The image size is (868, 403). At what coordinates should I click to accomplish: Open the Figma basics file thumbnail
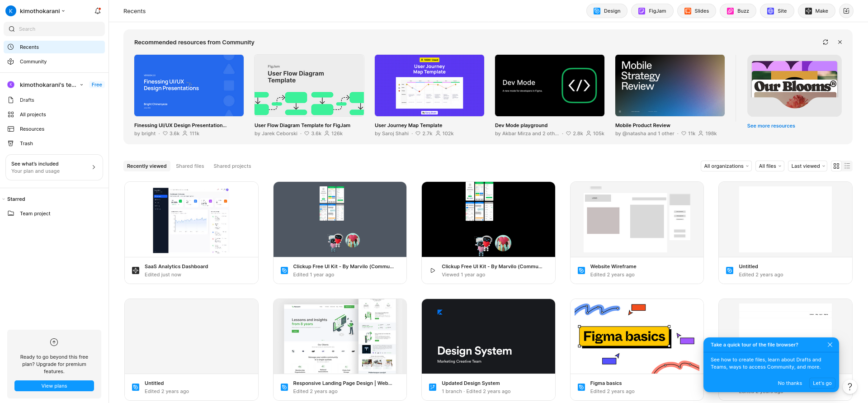coord(637,336)
